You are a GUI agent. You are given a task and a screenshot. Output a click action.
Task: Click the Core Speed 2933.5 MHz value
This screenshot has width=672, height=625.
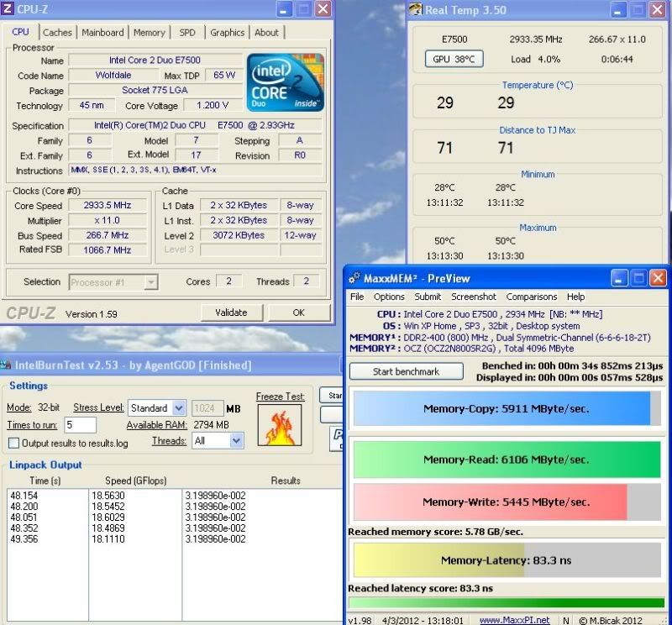108,205
